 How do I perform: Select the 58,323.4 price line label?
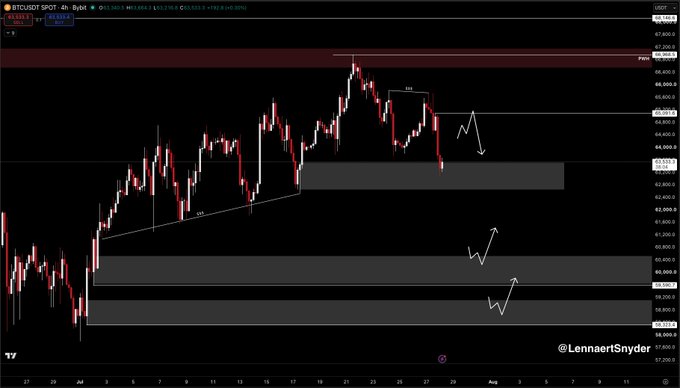pos(665,324)
